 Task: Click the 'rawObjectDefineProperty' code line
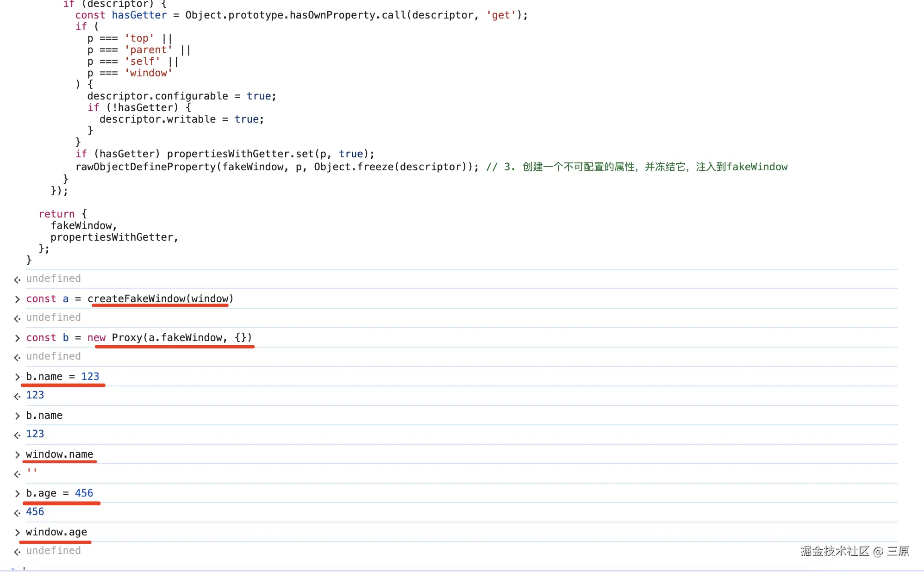coord(277,167)
